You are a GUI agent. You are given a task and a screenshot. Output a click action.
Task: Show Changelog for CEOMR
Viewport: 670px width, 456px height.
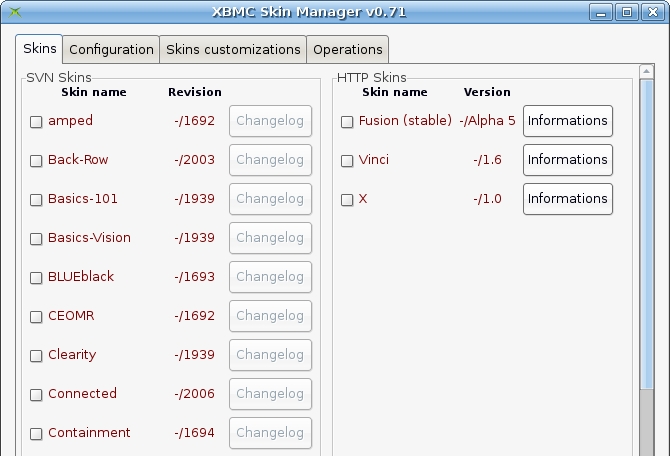tap(270, 316)
